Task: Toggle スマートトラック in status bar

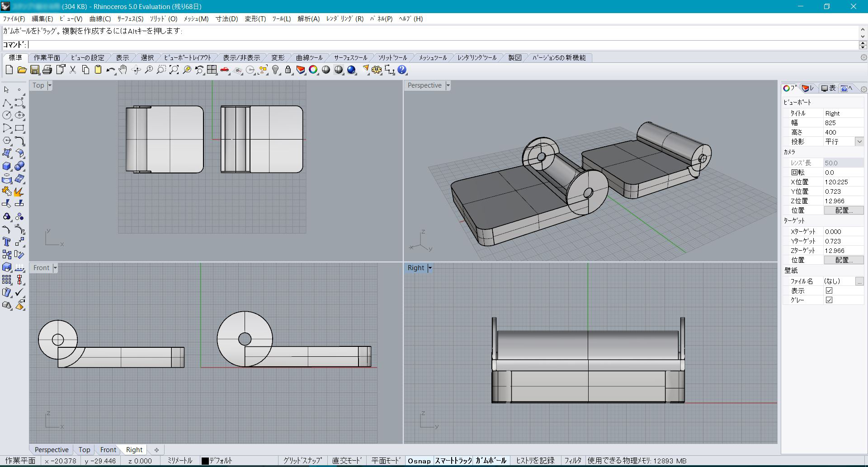Action: click(x=453, y=461)
